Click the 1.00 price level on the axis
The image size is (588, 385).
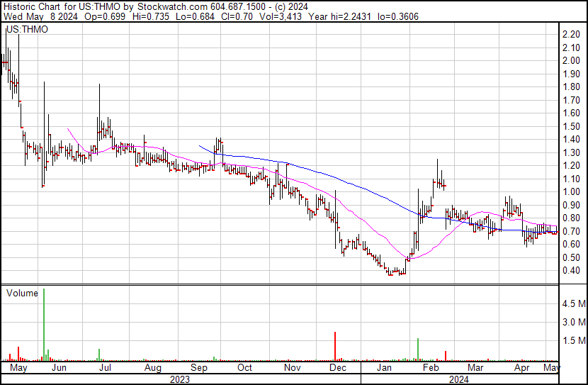pyautogui.click(x=570, y=192)
